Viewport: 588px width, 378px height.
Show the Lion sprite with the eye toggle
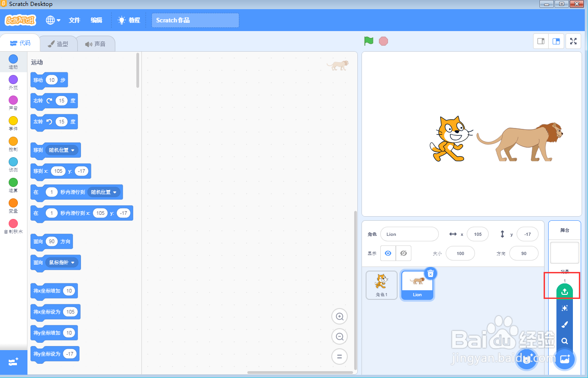coord(388,253)
